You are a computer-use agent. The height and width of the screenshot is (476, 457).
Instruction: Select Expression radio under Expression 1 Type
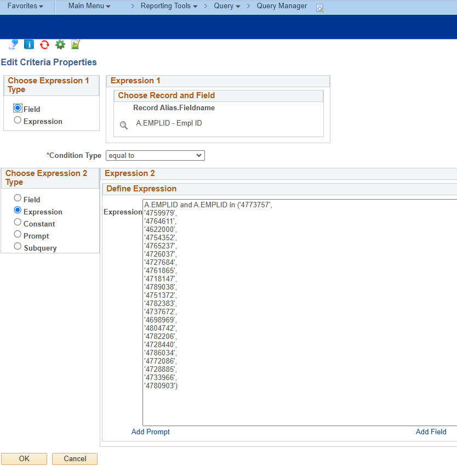point(18,121)
